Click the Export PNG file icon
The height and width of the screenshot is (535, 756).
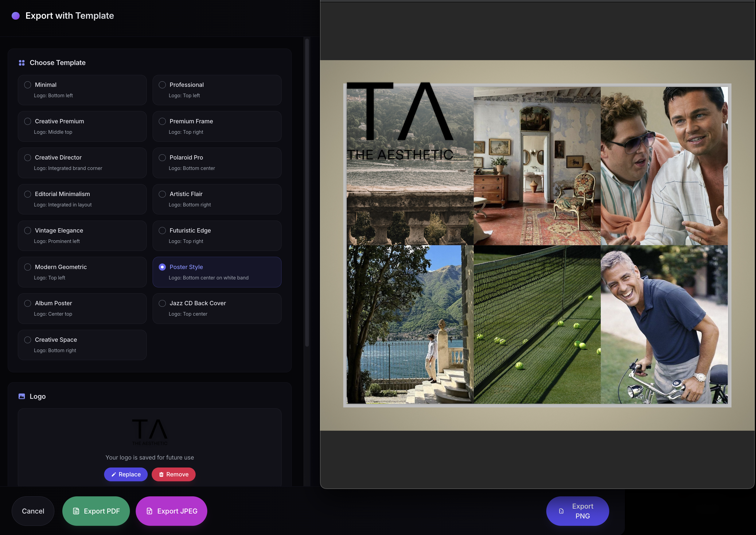click(561, 511)
